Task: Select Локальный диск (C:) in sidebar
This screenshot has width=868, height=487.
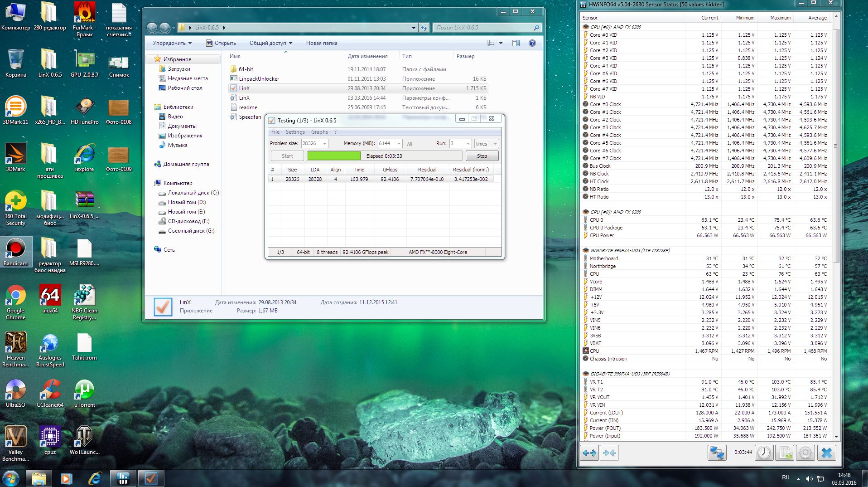Action: [x=189, y=193]
